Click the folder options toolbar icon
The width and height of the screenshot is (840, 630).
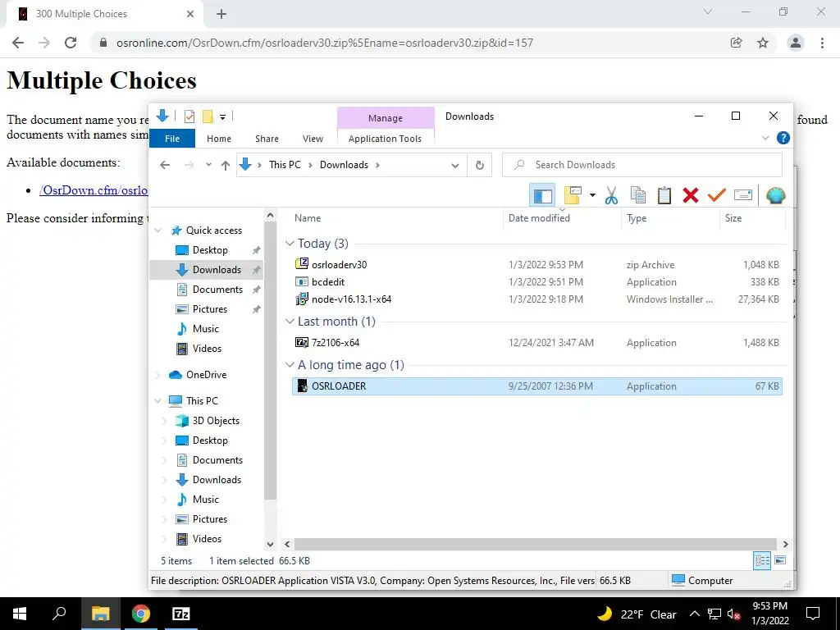(x=573, y=195)
